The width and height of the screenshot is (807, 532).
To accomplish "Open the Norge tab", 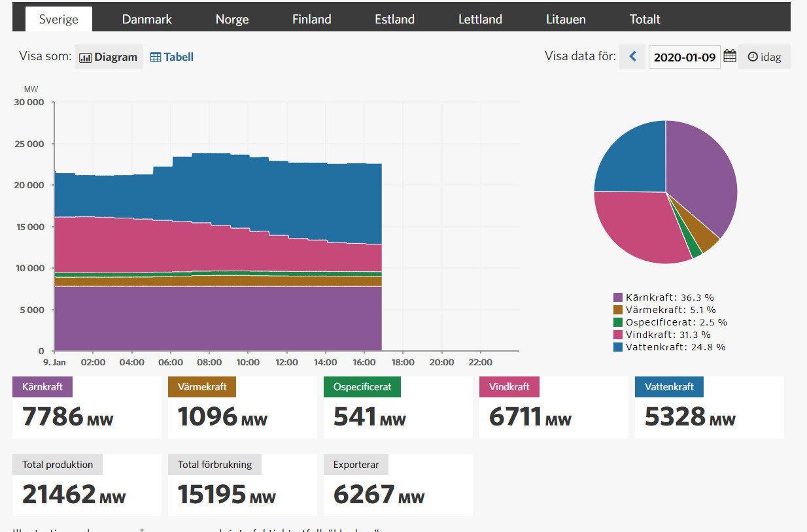I will click(232, 19).
